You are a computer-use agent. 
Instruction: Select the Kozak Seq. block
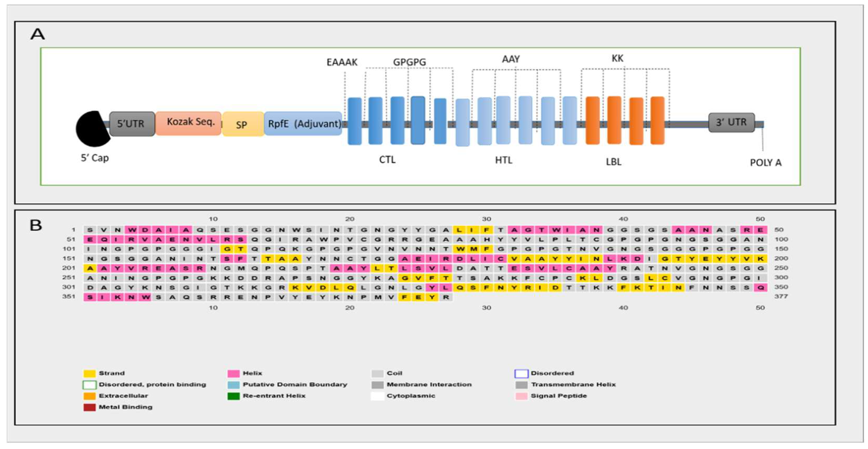(188, 124)
